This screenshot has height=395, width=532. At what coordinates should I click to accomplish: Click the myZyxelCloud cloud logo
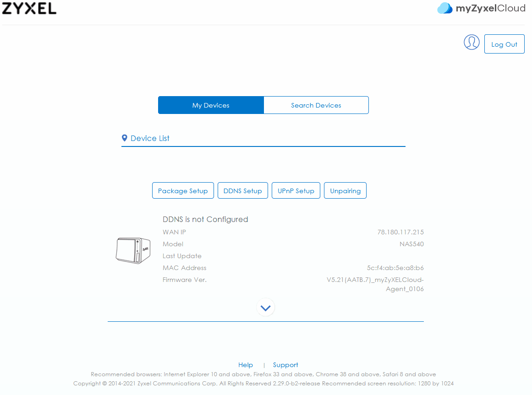444,8
